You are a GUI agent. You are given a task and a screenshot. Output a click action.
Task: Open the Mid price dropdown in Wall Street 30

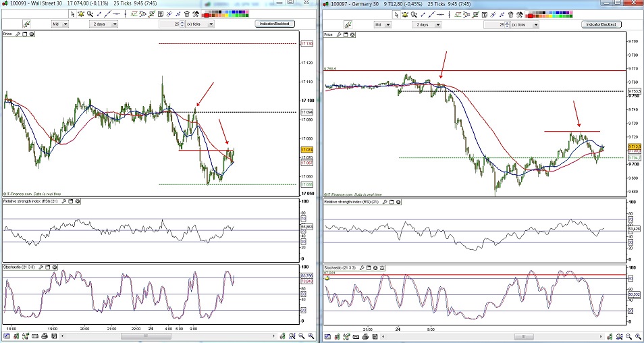pyautogui.click(x=59, y=24)
